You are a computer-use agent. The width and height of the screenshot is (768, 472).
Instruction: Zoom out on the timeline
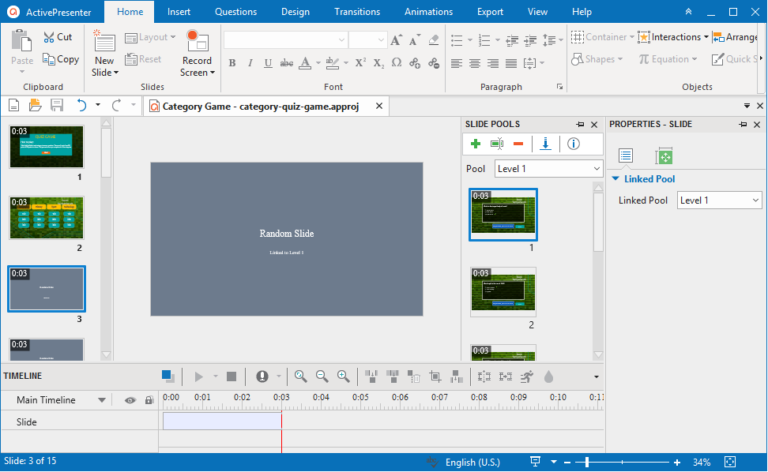[322, 376]
